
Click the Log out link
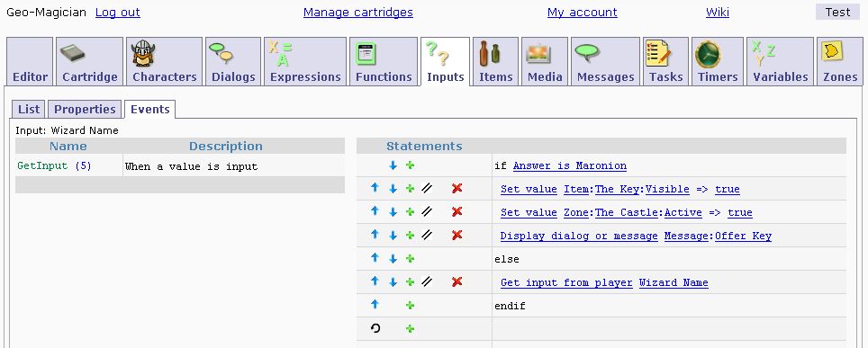click(x=118, y=13)
